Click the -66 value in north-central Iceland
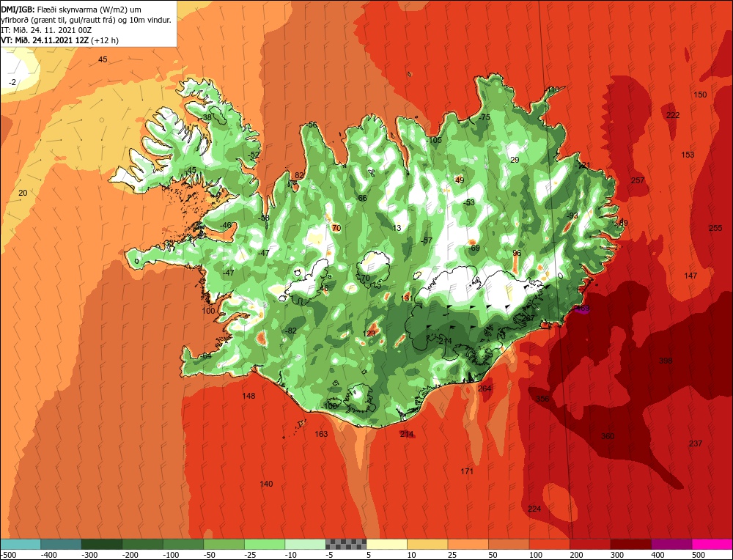 click(x=361, y=198)
